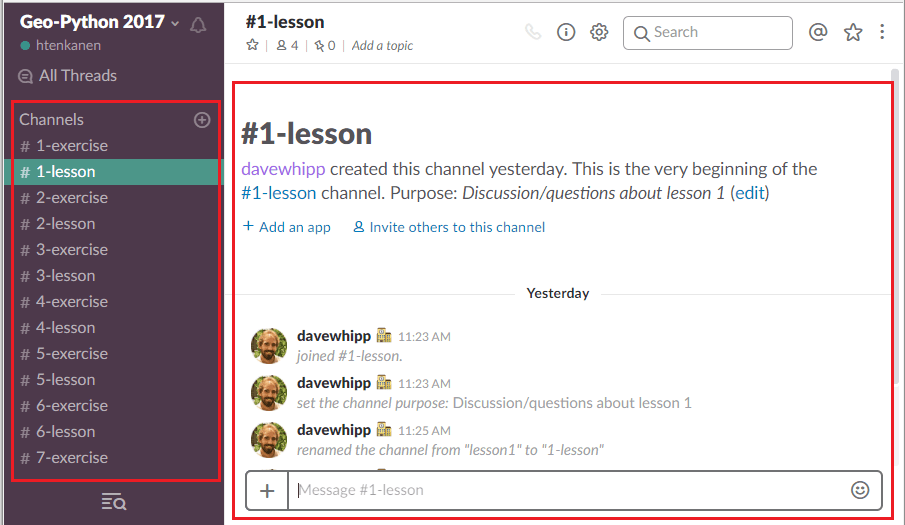Click Invite others to this channel

coord(449,227)
